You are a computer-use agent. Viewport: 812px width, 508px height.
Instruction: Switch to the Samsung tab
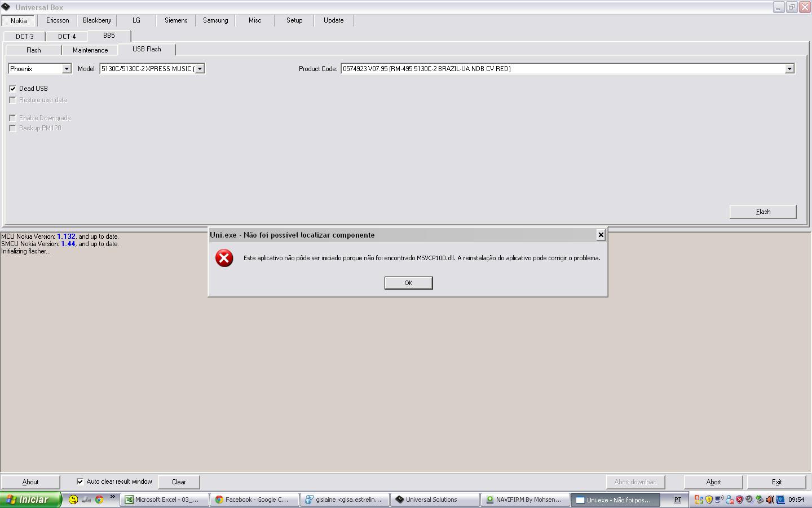pyautogui.click(x=215, y=20)
